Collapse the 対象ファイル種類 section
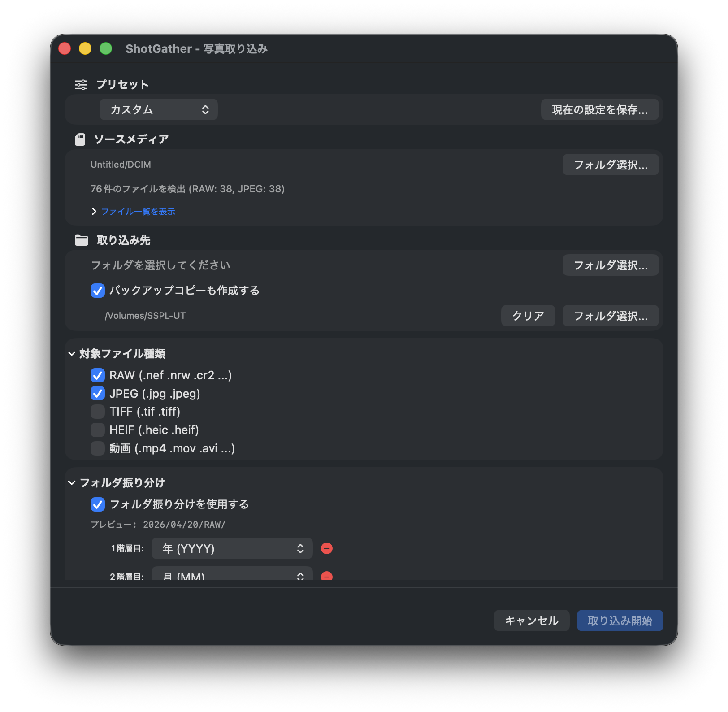The height and width of the screenshot is (712, 728). 72,354
